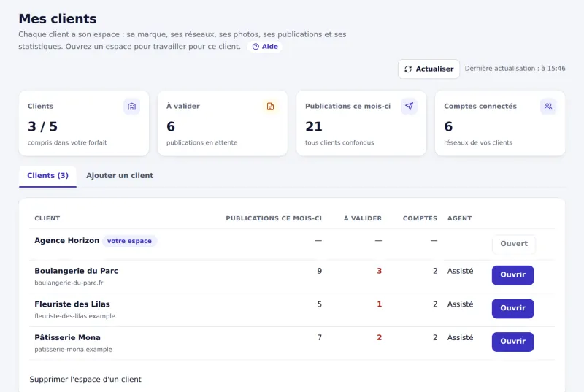Click the tous clients confondus caption

coord(339,142)
